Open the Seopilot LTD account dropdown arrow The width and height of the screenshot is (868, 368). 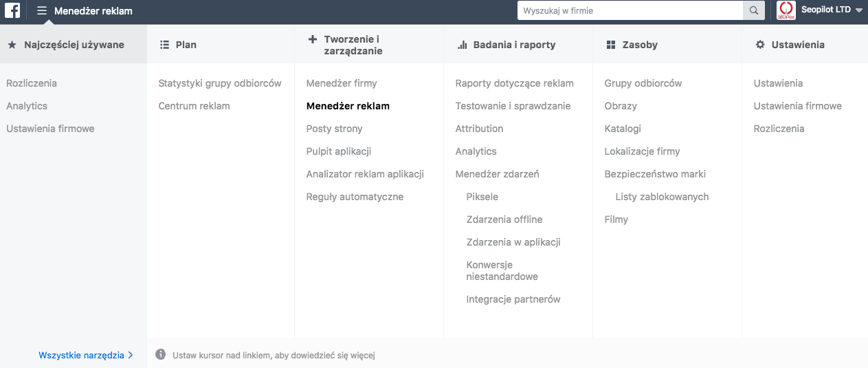coord(859,11)
